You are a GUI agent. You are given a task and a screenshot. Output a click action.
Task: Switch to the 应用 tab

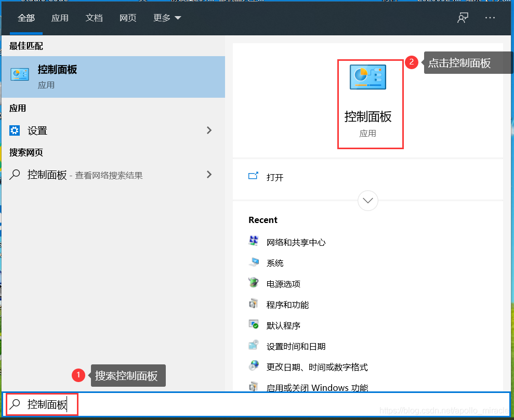click(x=60, y=18)
